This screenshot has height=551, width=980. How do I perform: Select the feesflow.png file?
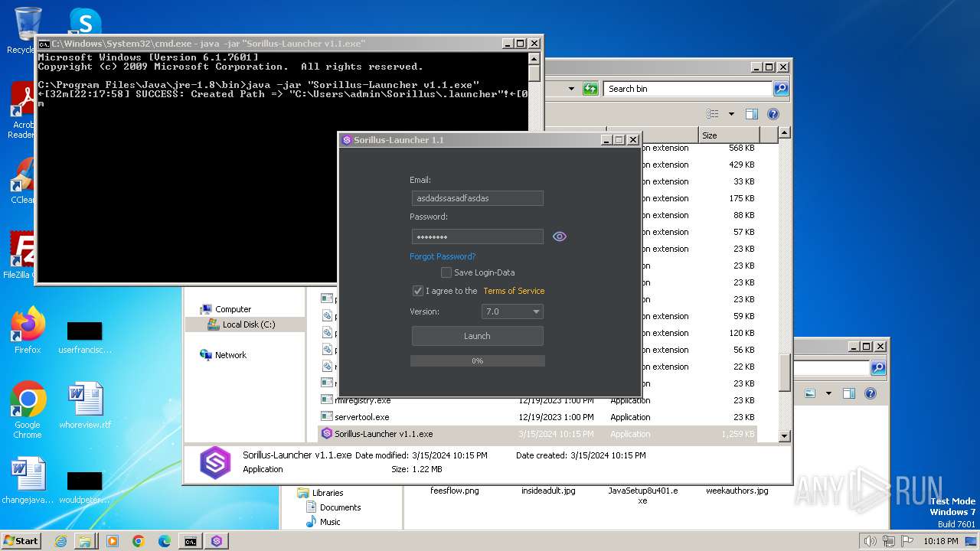455,491
